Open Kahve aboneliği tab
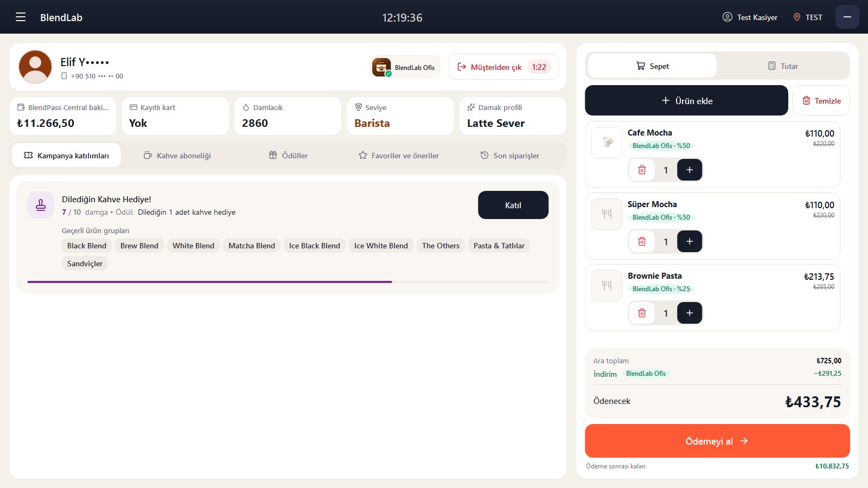This screenshot has height=488, width=868. (177, 156)
